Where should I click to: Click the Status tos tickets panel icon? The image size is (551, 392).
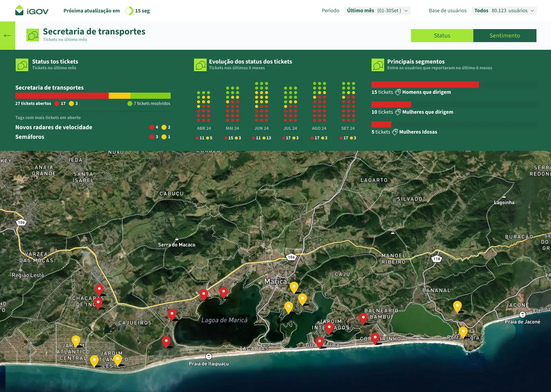22,65
